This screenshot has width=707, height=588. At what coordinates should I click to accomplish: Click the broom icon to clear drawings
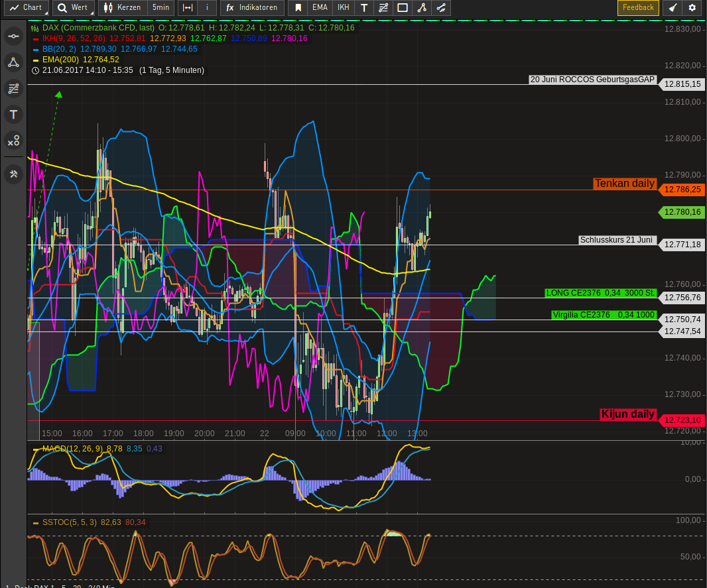point(673,8)
